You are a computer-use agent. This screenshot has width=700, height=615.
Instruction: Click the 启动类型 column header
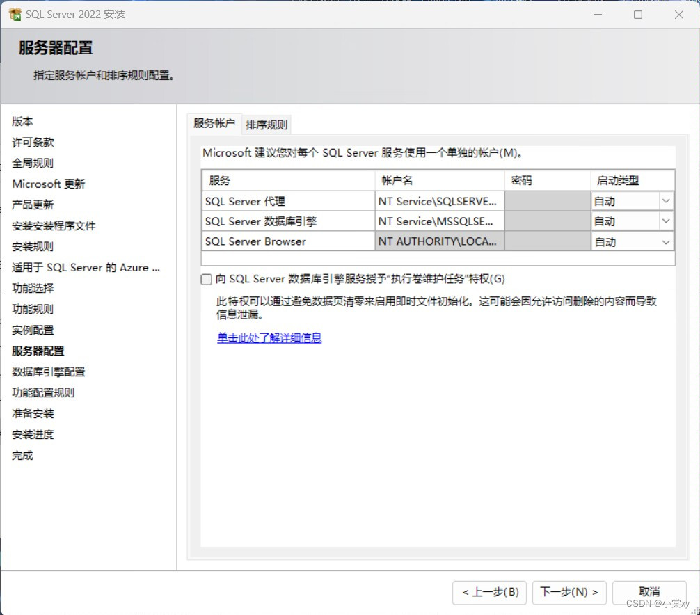point(632,181)
